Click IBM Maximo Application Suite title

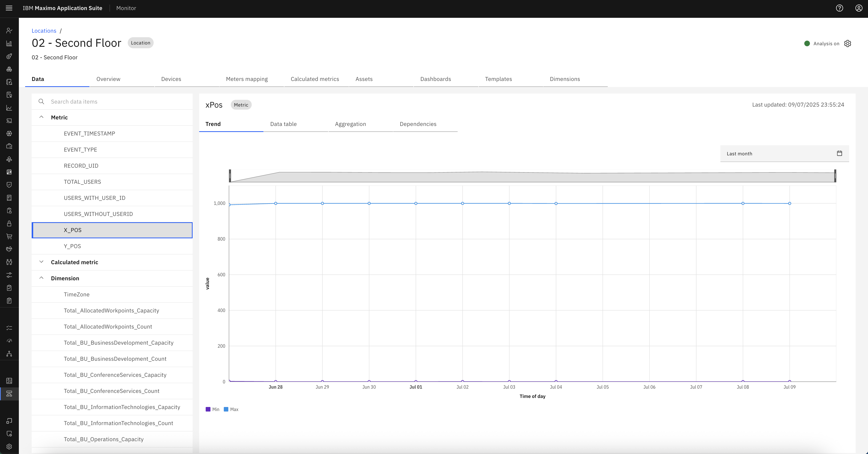(62, 8)
